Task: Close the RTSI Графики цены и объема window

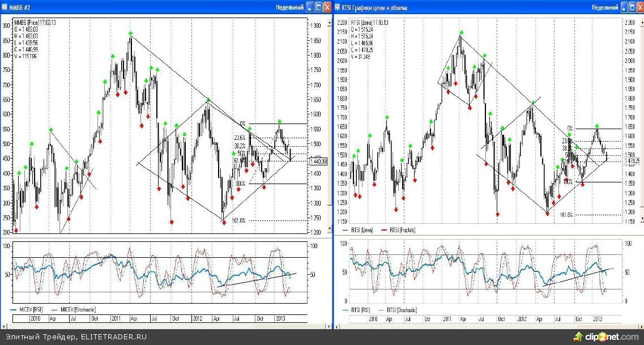Action: coord(639,8)
